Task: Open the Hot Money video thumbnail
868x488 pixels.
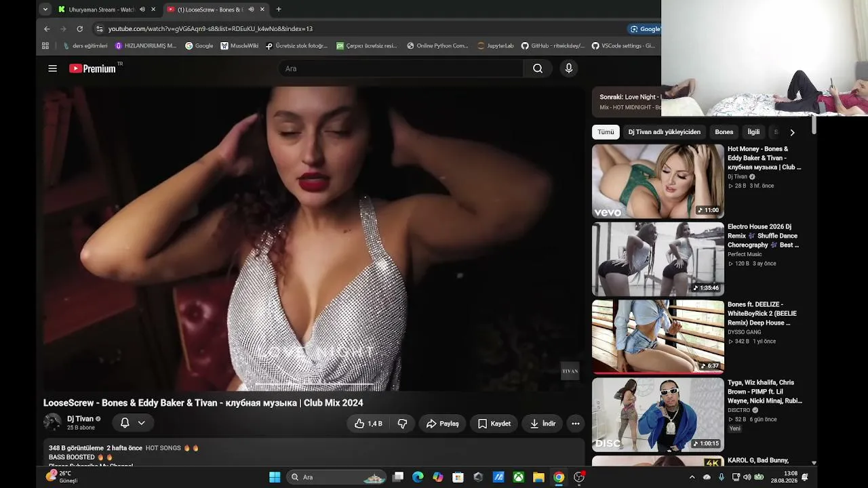Action: click(658, 181)
